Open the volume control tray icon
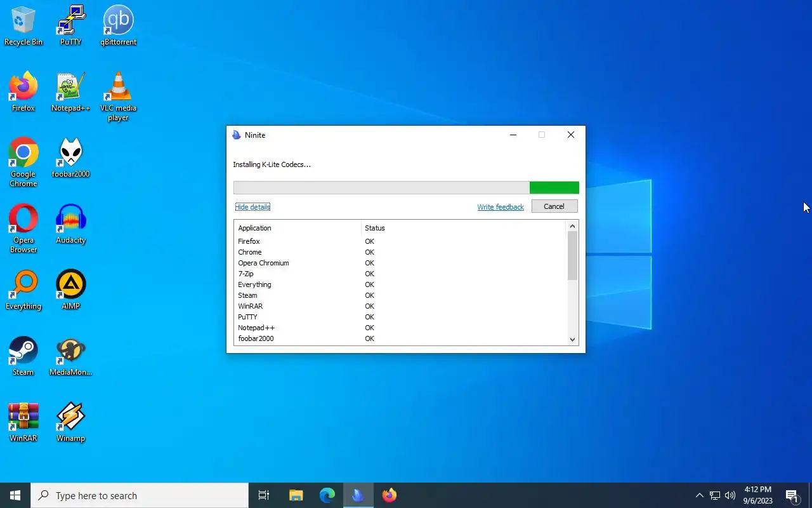 click(730, 495)
